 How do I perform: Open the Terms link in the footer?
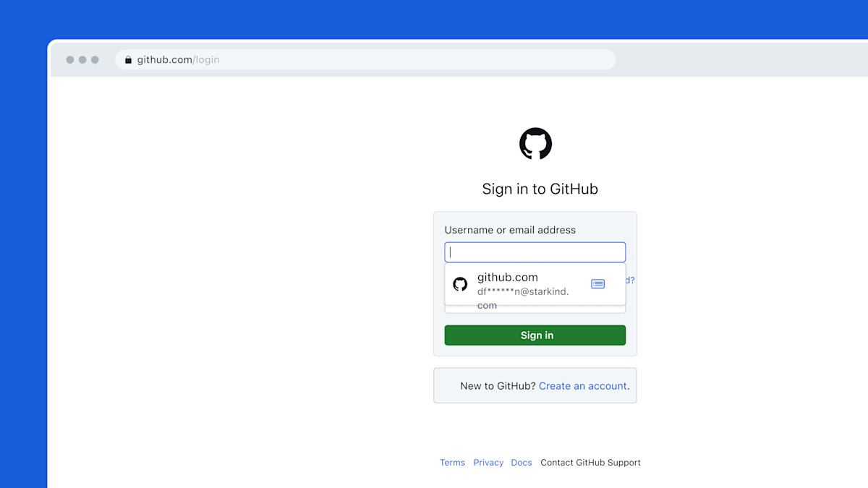coord(452,462)
